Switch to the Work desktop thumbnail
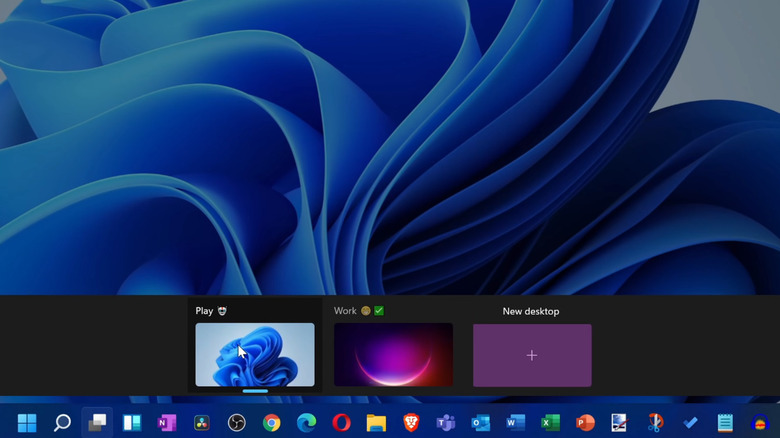 pos(393,354)
